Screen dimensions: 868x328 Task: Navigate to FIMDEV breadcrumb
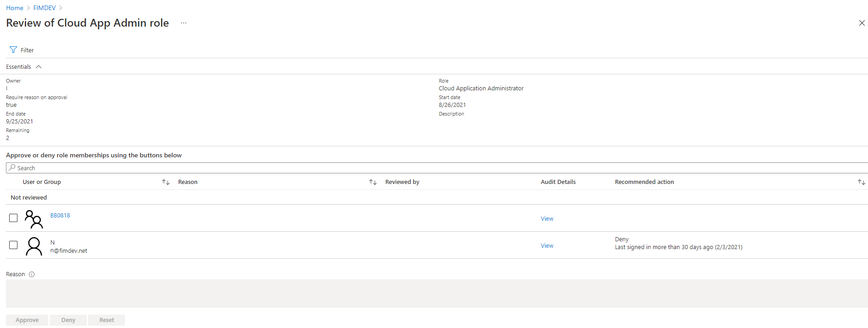pyautogui.click(x=45, y=8)
